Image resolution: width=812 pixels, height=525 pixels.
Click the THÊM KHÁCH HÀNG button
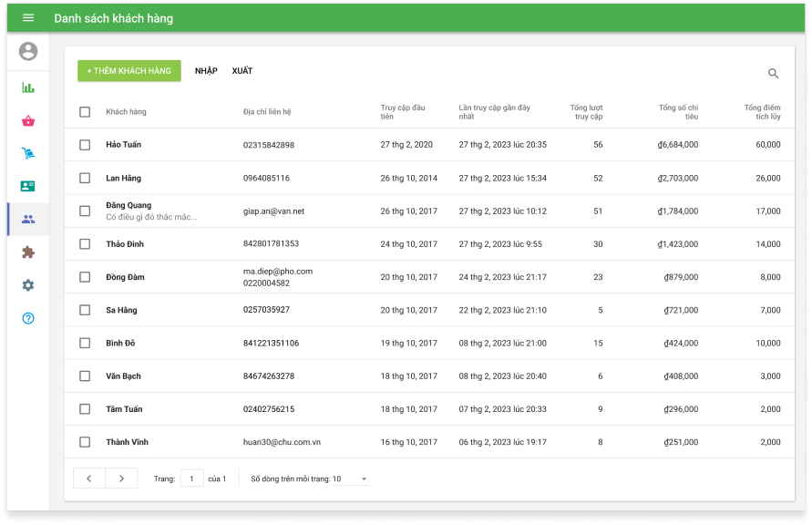point(128,71)
